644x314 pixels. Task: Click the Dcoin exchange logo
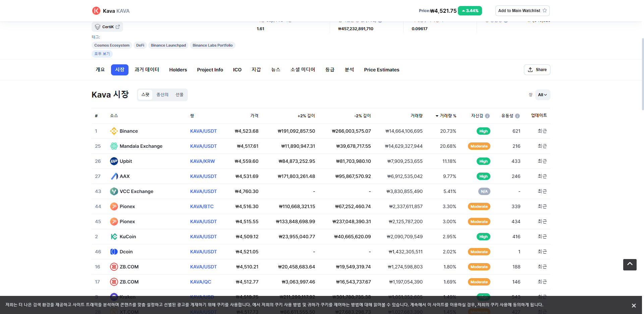point(114,252)
